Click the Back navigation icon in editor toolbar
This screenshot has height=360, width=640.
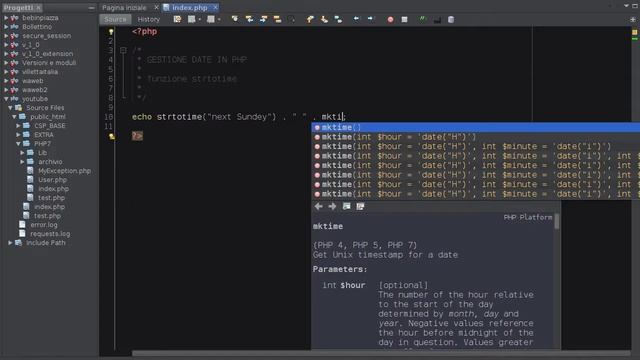tap(191, 19)
